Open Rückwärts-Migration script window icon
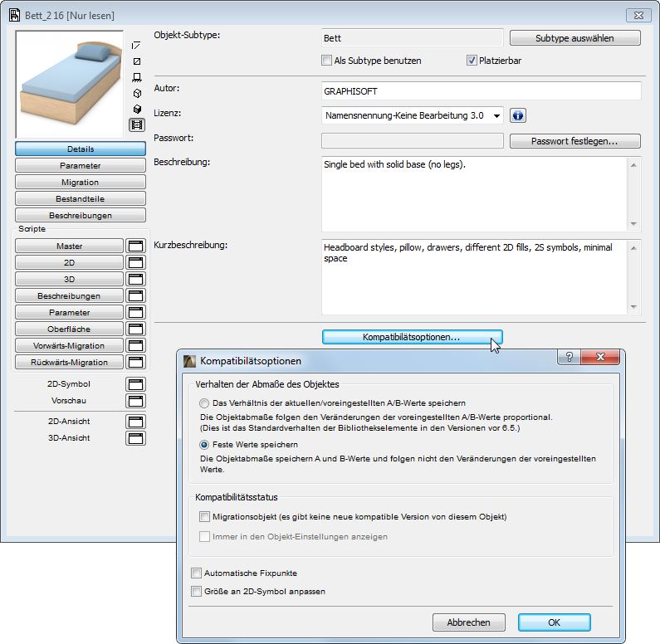The width and height of the screenshot is (660, 644). coord(135,362)
